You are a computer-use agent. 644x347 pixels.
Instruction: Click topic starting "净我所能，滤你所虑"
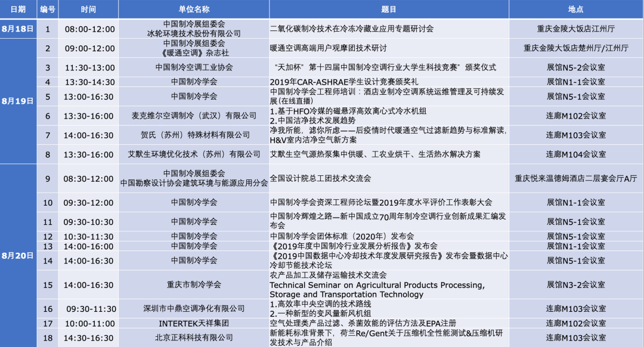tap(389, 135)
